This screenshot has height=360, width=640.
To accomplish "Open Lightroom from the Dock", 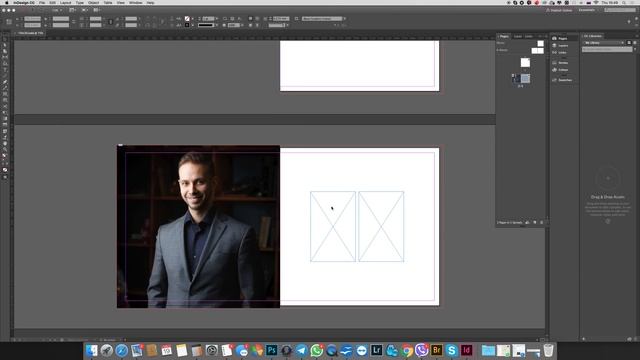I will 376,350.
